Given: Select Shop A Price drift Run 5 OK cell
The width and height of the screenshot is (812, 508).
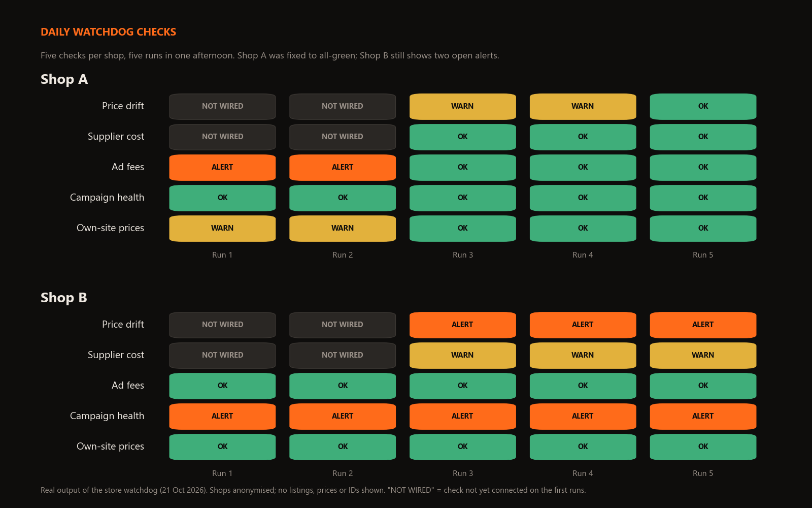Looking at the screenshot, I should (x=703, y=107).
